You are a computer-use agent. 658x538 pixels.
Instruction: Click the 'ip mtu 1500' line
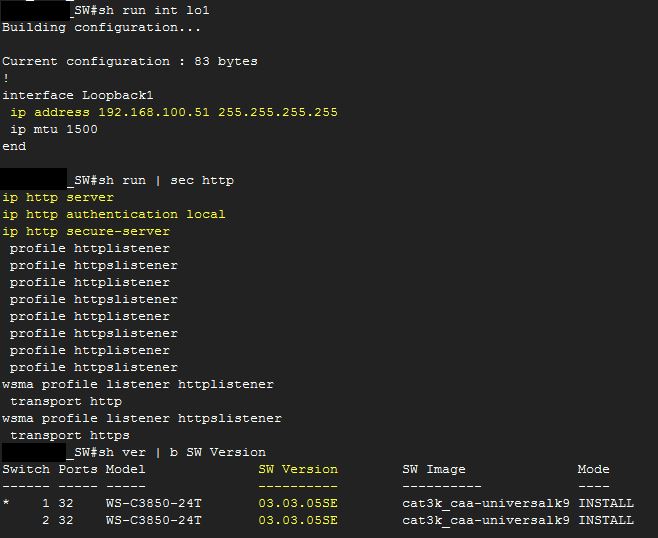[x=54, y=129]
